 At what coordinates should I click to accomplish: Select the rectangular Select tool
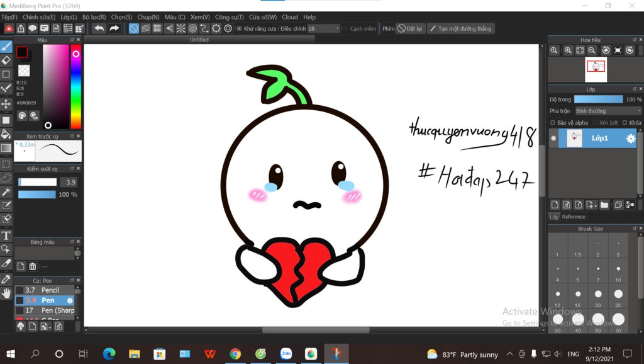click(6, 164)
